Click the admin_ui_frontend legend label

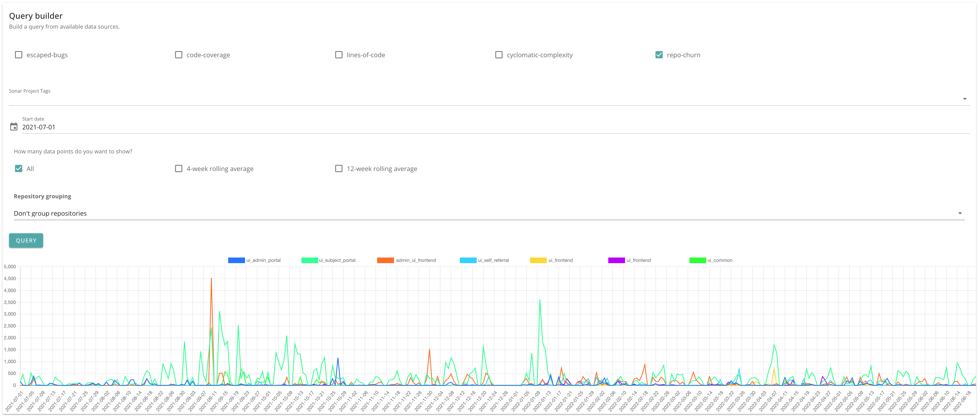click(x=416, y=261)
